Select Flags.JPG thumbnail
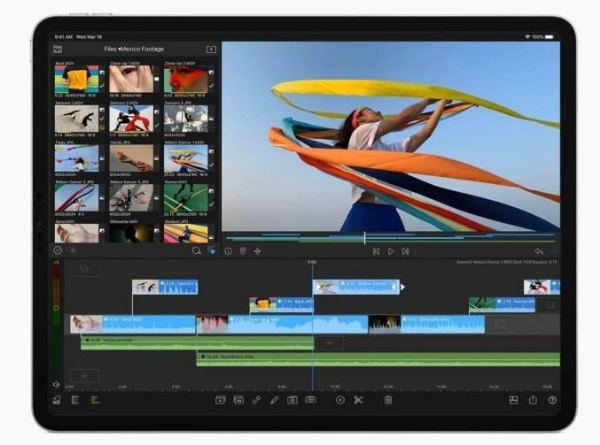 [77, 158]
